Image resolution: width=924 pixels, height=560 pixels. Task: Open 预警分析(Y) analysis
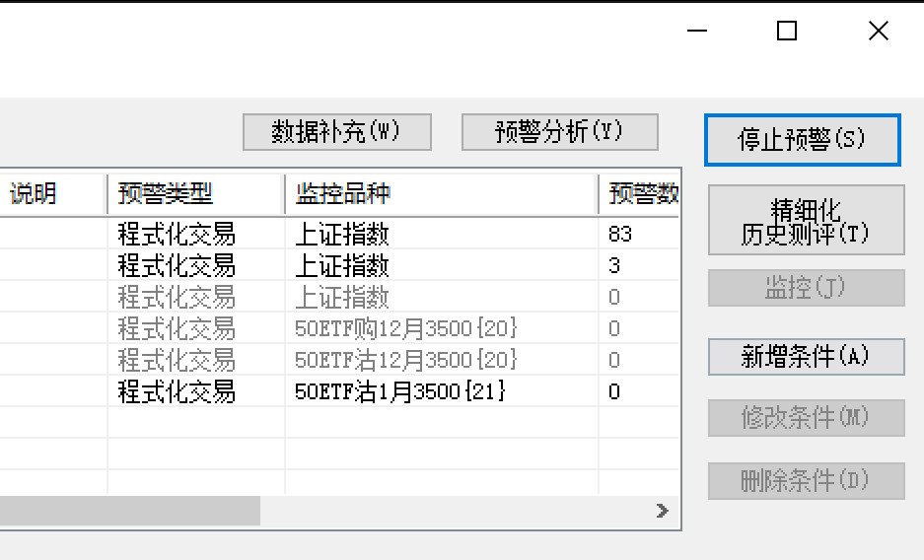[559, 132]
